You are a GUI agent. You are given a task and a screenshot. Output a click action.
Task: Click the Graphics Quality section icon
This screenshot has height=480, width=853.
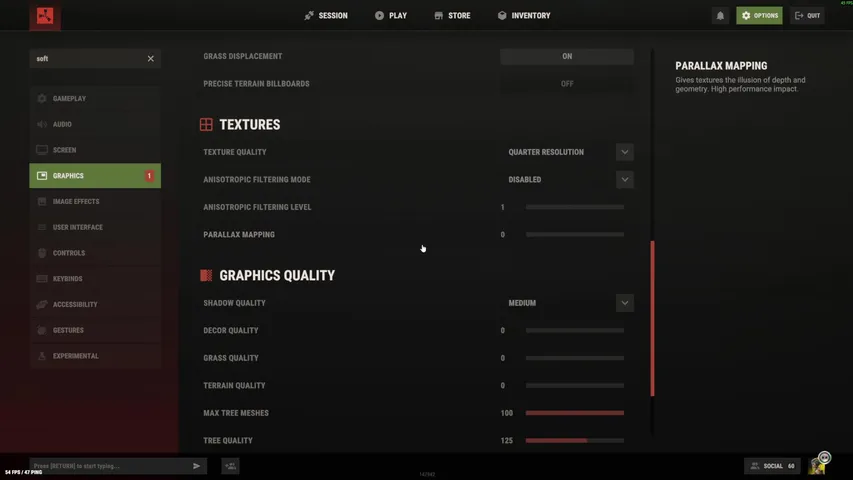click(206, 275)
